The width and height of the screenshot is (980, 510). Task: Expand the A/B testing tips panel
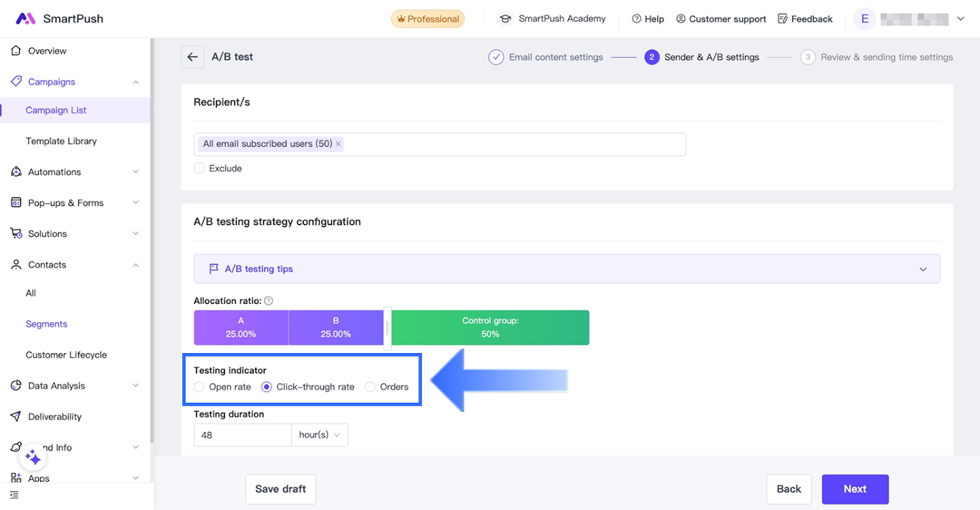[922, 269]
